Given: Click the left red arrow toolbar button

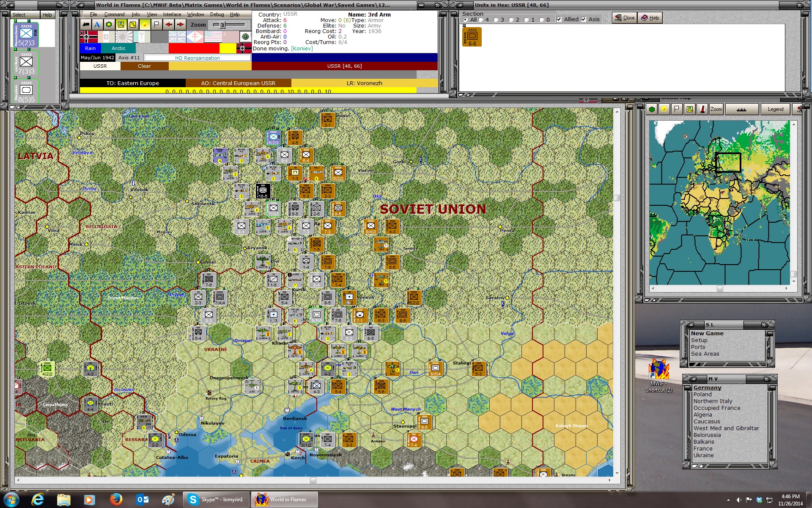Looking at the screenshot, I should click(169, 25).
